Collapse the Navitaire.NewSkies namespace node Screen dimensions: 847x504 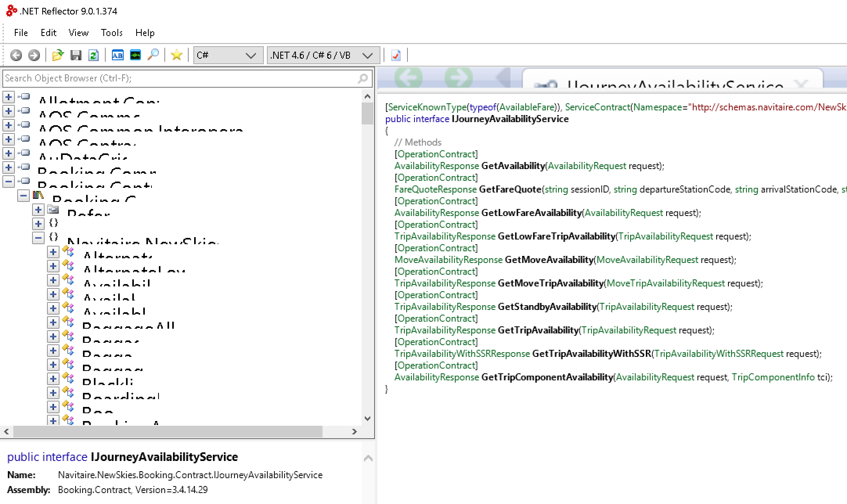tap(38, 238)
